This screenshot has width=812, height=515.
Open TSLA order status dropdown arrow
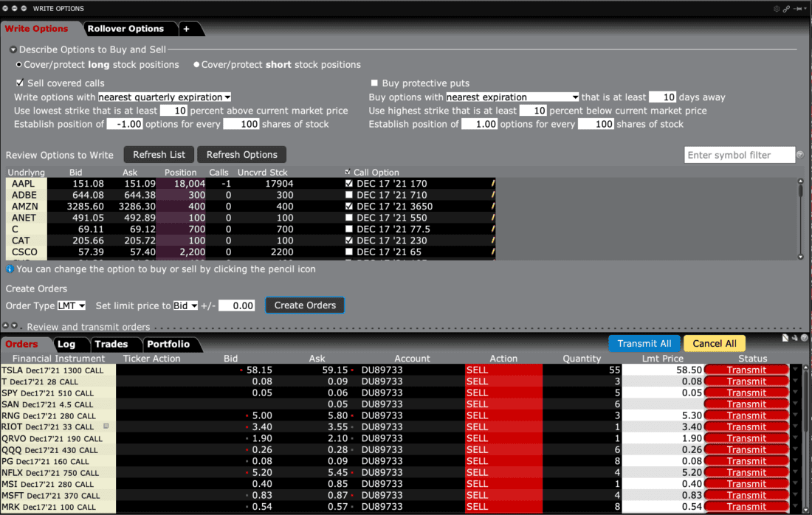tap(796, 370)
